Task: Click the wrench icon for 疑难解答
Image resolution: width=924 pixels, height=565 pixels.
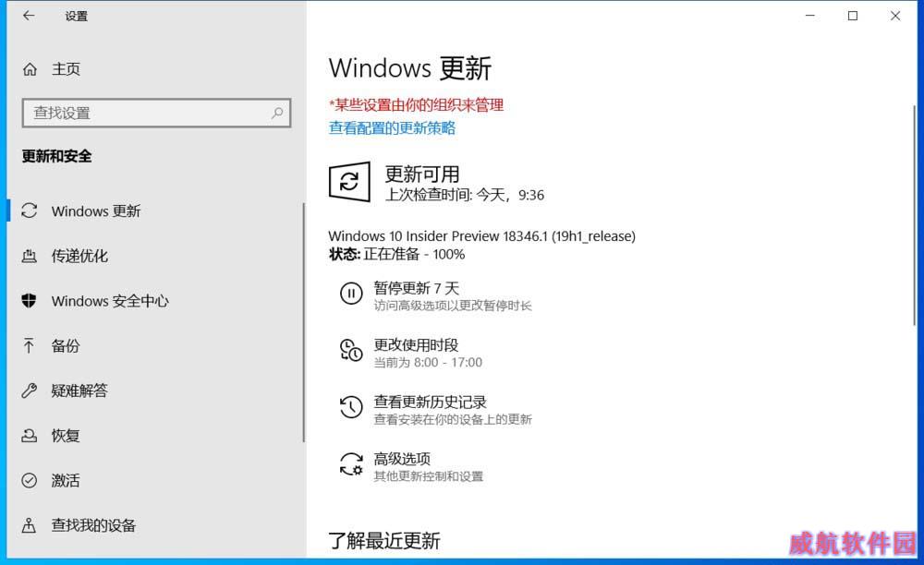Action: [29, 391]
